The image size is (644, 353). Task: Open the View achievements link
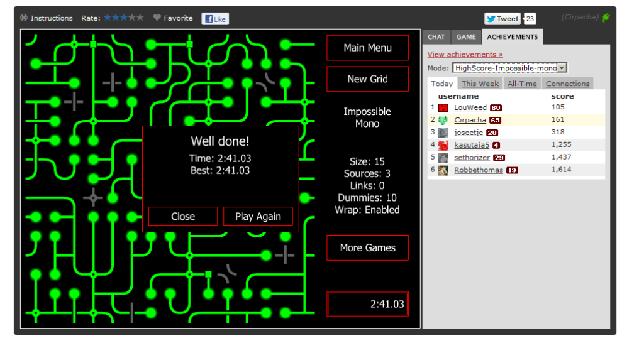tap(465, 55)
